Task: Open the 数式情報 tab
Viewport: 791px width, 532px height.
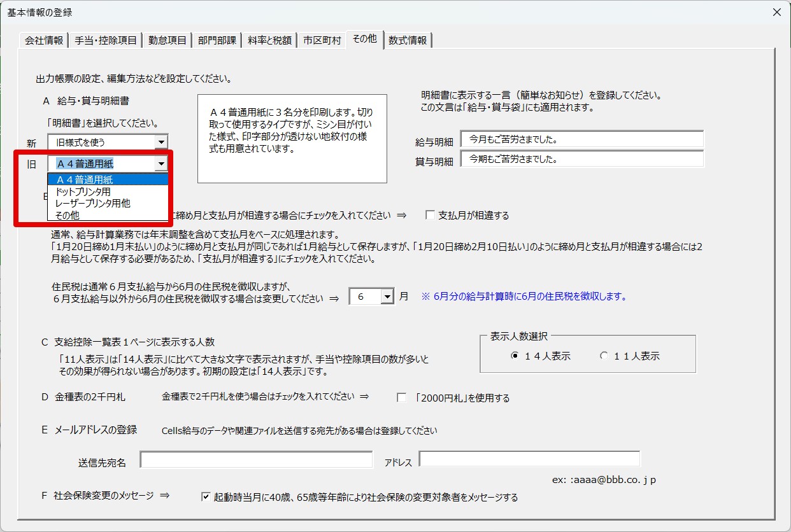Action: (x=408, y=40)
